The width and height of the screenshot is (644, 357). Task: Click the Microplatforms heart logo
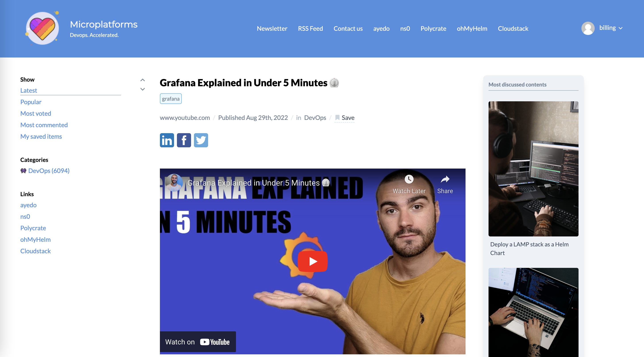[x=42, y=28]
